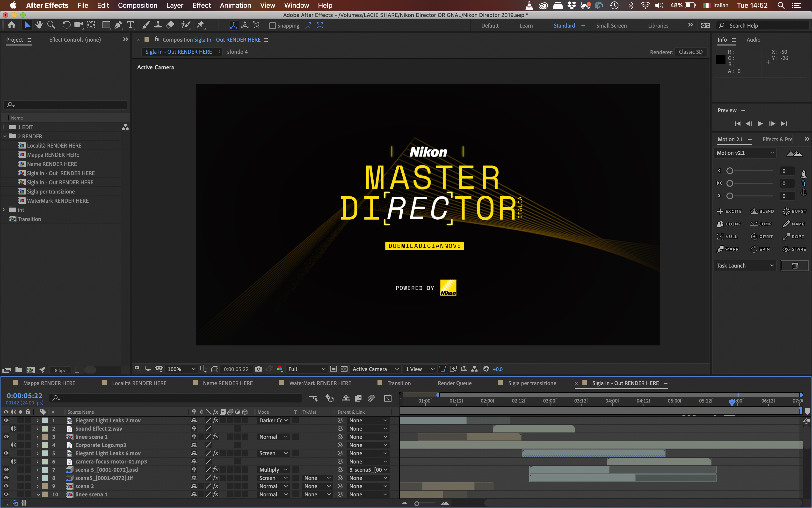Switch to Small Screen workspace
The height and width of the screenshot is (508, 812).
coord(611,26)
